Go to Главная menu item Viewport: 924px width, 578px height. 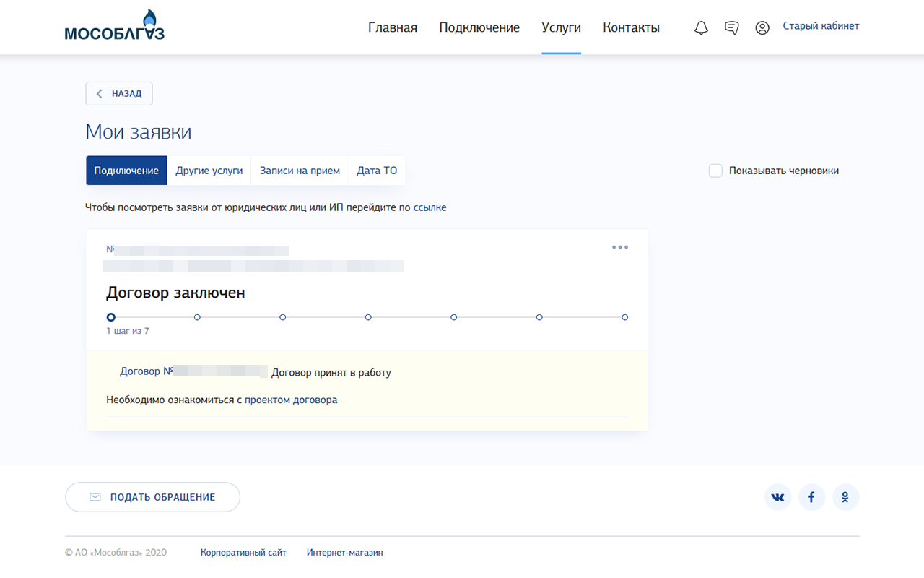pyautogui.click(x=393, y=27)
